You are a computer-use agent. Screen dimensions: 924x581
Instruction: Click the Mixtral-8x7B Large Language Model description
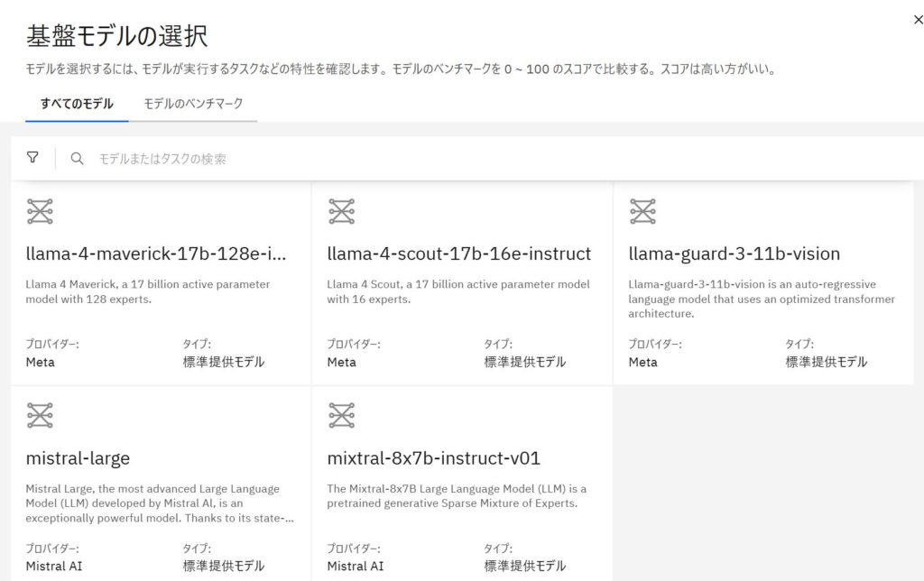click(457, 496)
